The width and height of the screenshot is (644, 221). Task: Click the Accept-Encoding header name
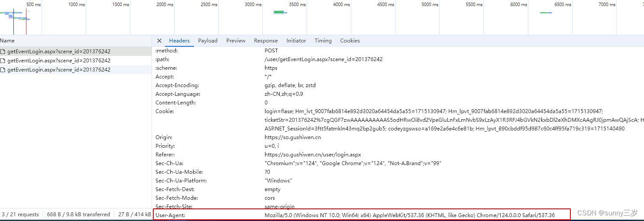177,85
